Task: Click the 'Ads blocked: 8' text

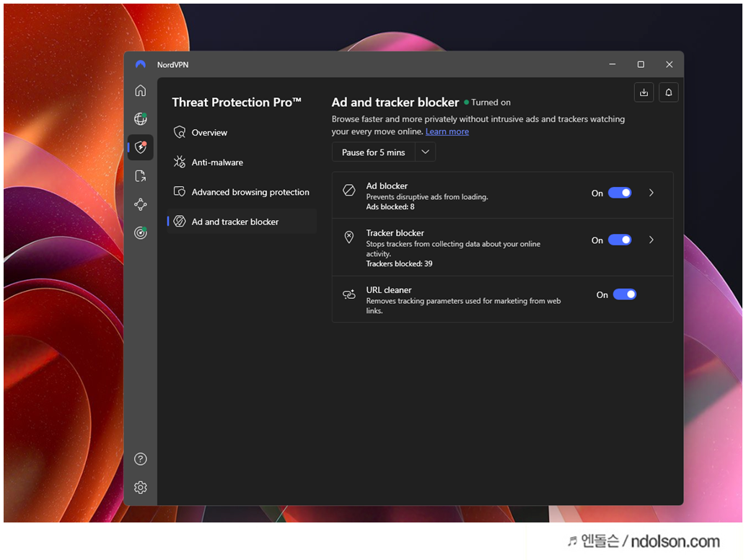Action: tap(390, 206)
